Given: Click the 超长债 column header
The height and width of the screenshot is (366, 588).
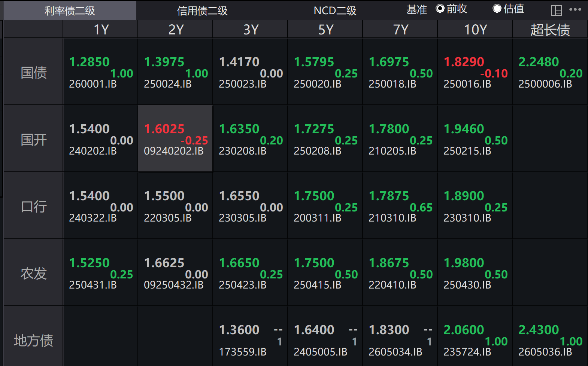Looking at the screenshot, I should tap(550, 29).
